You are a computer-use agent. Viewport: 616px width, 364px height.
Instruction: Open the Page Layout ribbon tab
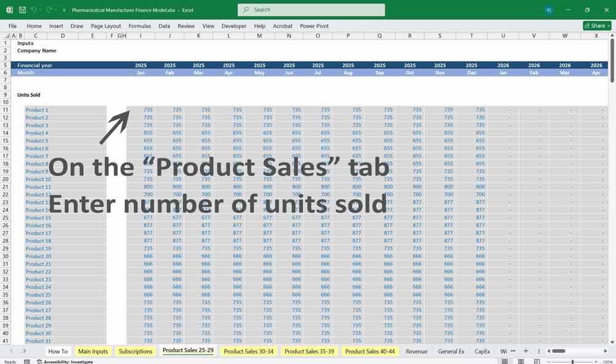click(106, 26)
